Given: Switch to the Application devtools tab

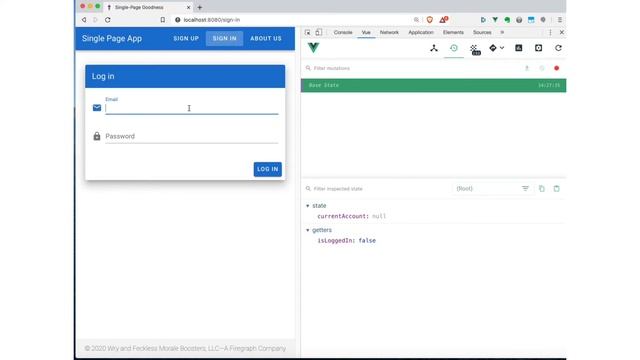Looking at the screenshot, I should coord(420,32).
